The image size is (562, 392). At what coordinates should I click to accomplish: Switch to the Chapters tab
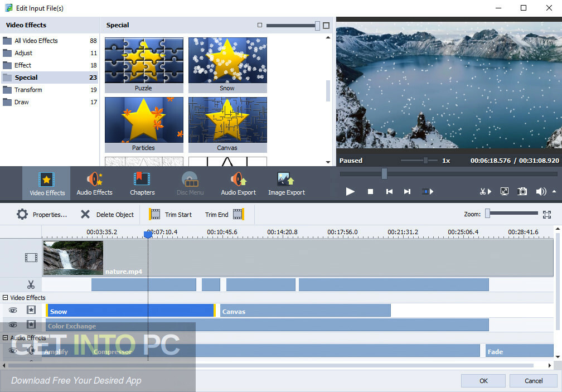point(142,183)
